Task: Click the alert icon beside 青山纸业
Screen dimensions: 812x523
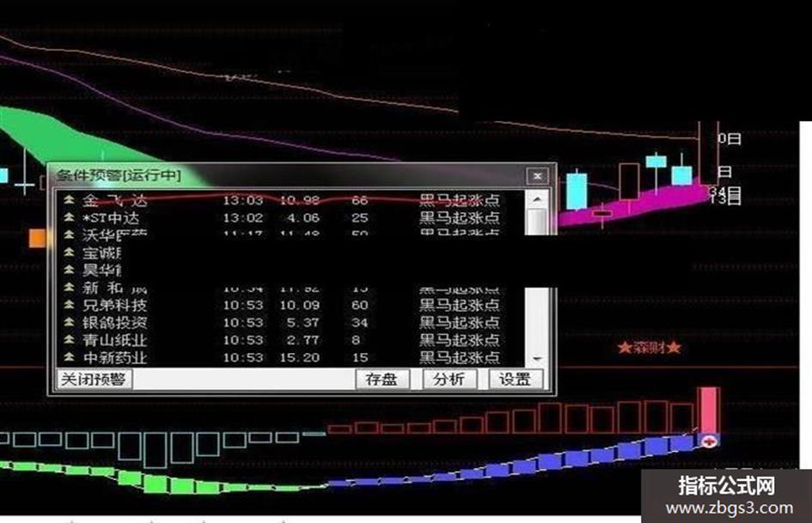Action: point(69,339)
